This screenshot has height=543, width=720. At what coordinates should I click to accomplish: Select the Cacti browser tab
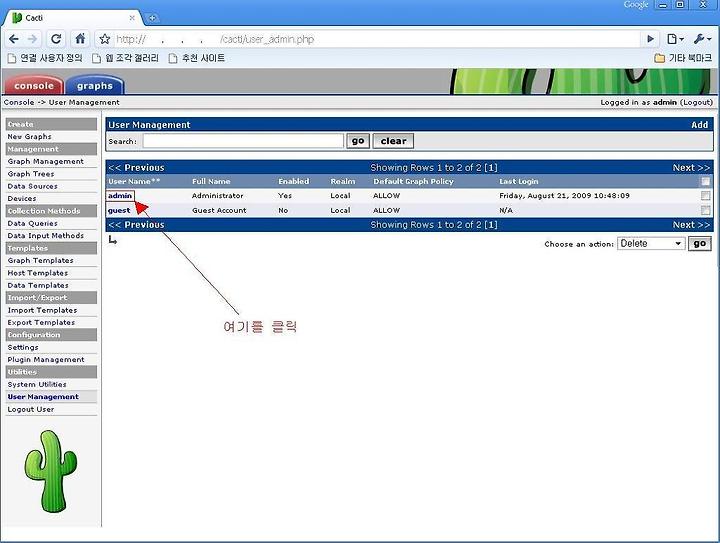[x=73, y=18]
